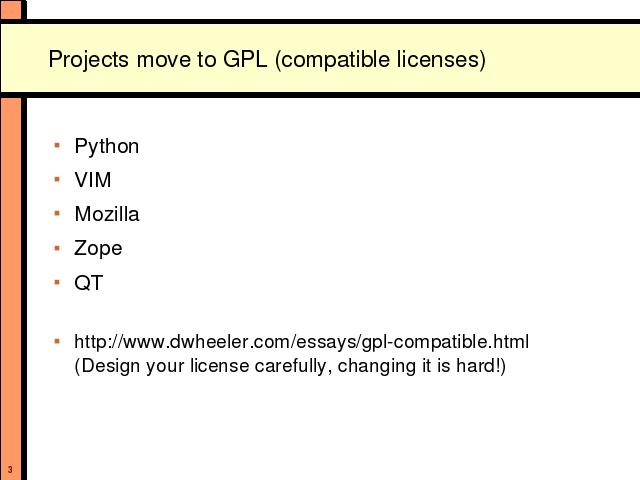This screenshot has width=640, height=480.
Task: Click the Mozilla bullet item
Action: pos(107,214)
